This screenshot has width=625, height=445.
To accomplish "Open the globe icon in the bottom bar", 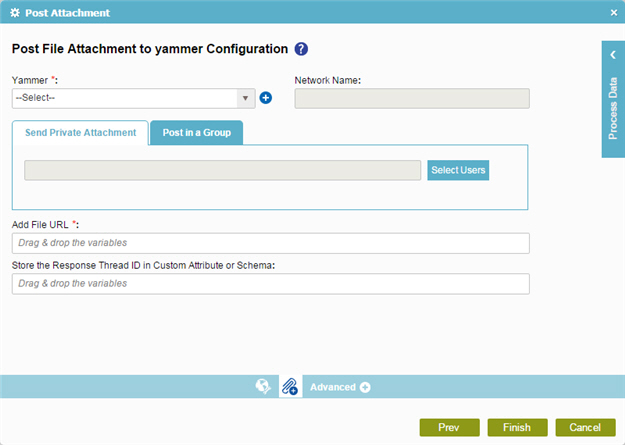I will [263, 386].
